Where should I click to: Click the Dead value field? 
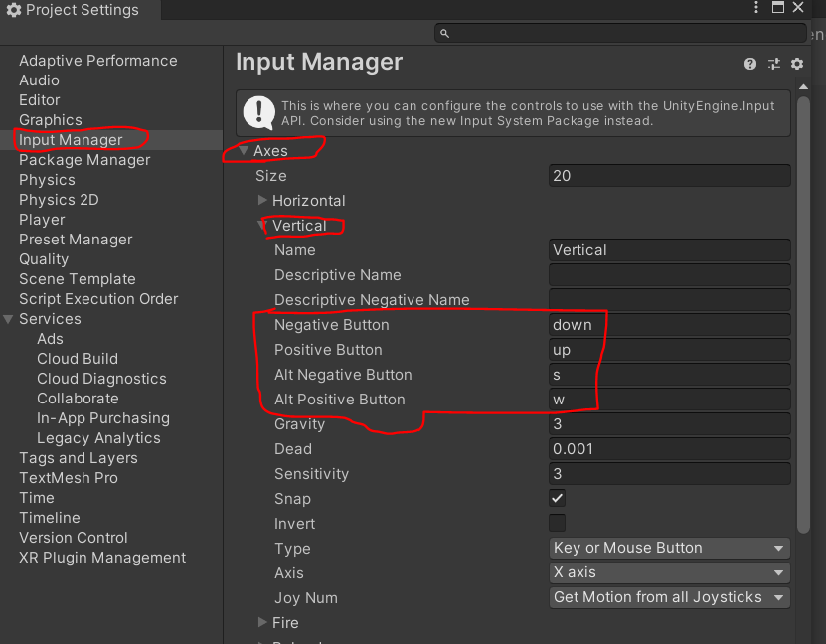coord(670,448)
